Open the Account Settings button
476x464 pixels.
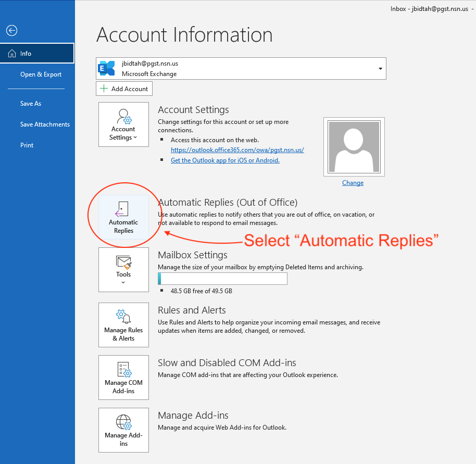123,124
